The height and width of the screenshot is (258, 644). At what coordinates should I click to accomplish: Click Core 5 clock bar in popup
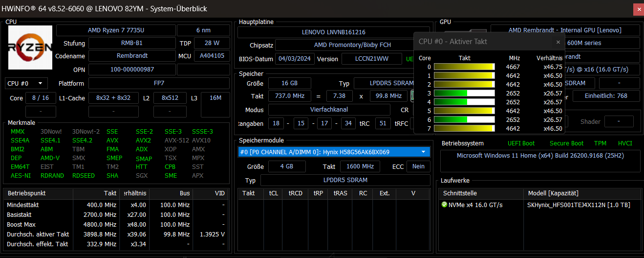(464, 111)
